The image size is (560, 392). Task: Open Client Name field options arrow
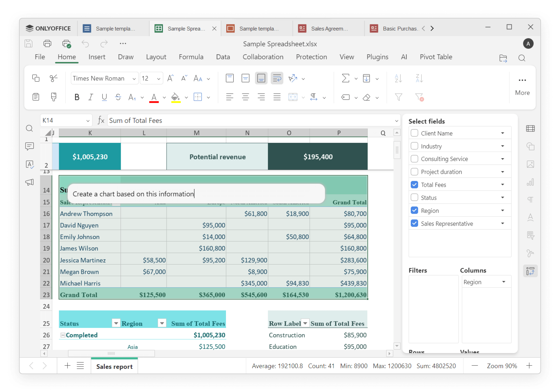coord(503,133)
